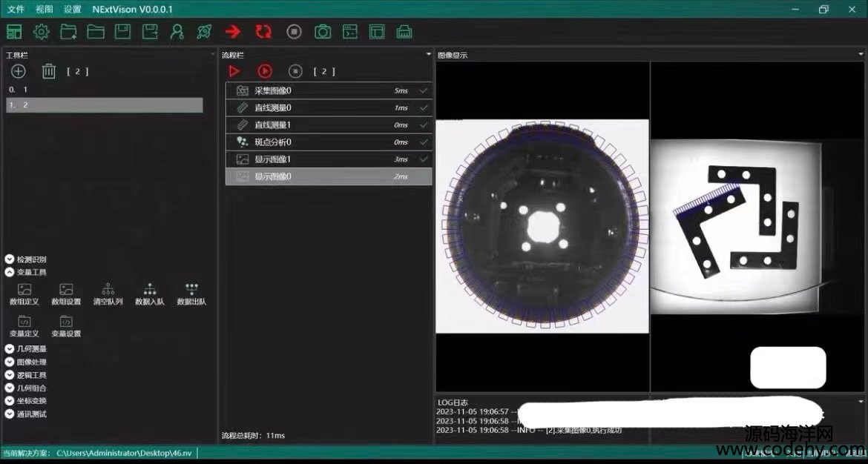Click the red circled play icon in 流程栏
The width and height of the screenshot is (868, 464).
pyautogui.click(x=265, y=71)
